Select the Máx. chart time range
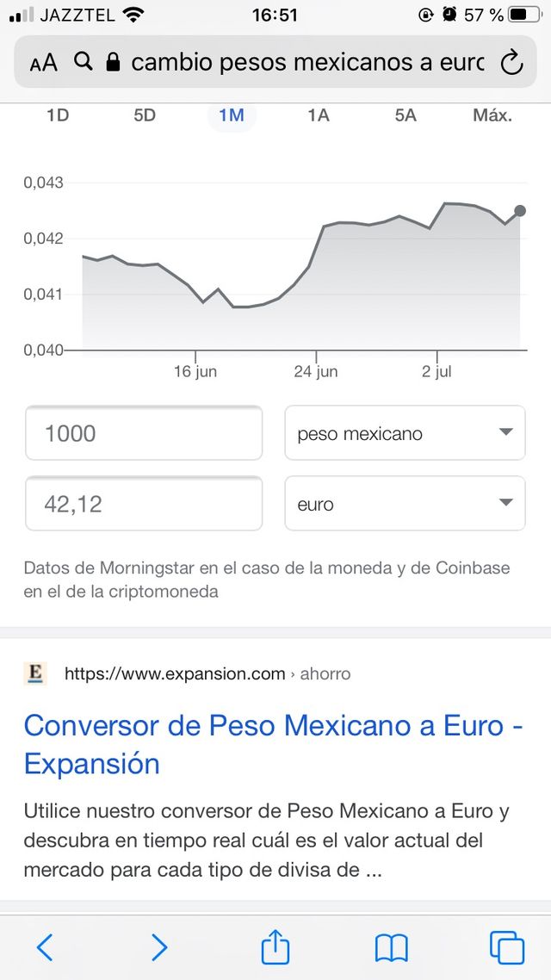The height and width of the screenshot is (980, 551). click(492, 114)
